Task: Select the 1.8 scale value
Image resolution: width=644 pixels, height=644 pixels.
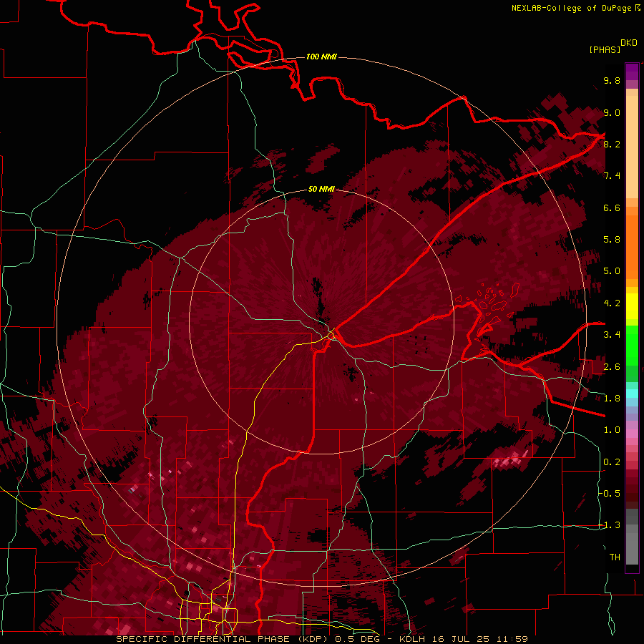Action: 612,399
